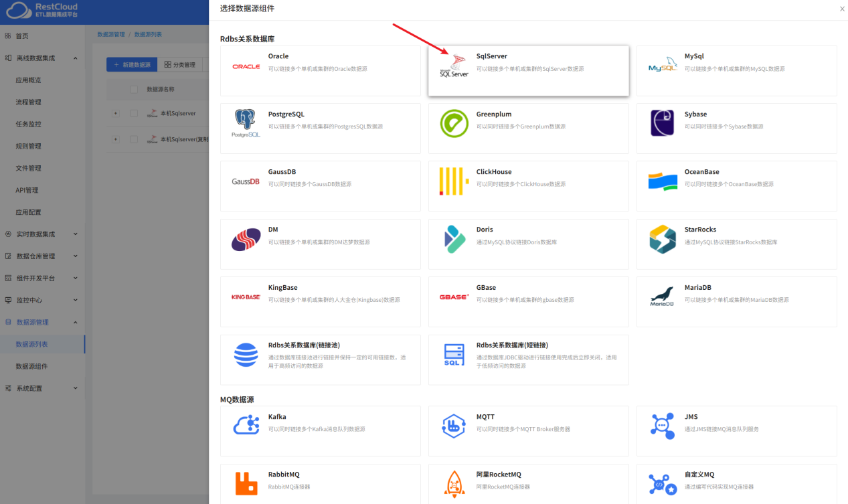
Task: Choose the KingBase logo
Action: point(246,297)
